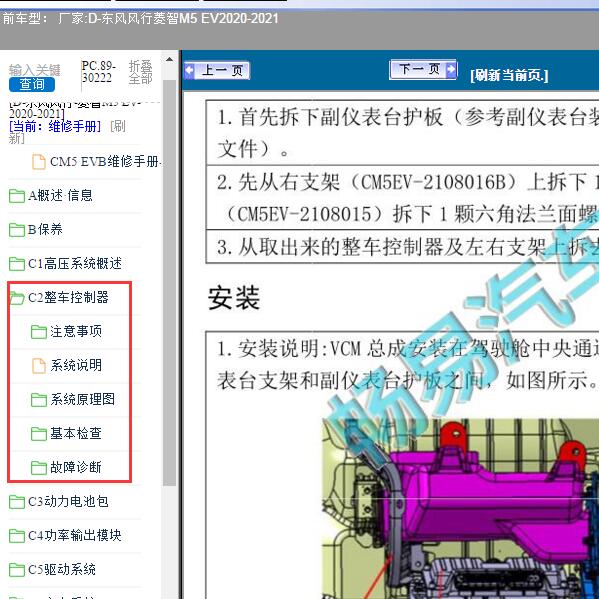Click step 2 先从右支架 text
This screenshot has height=599, width=599.
(x=407, y=198)
